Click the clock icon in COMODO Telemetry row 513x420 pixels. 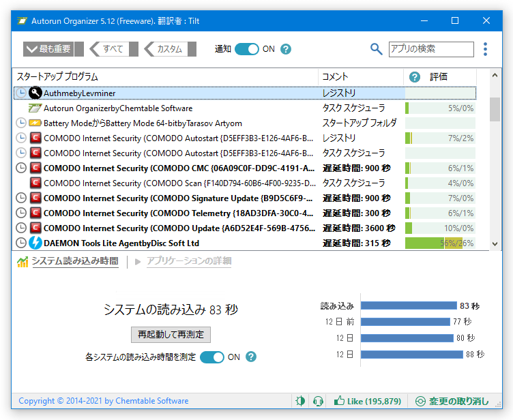(x=21, y=213)
